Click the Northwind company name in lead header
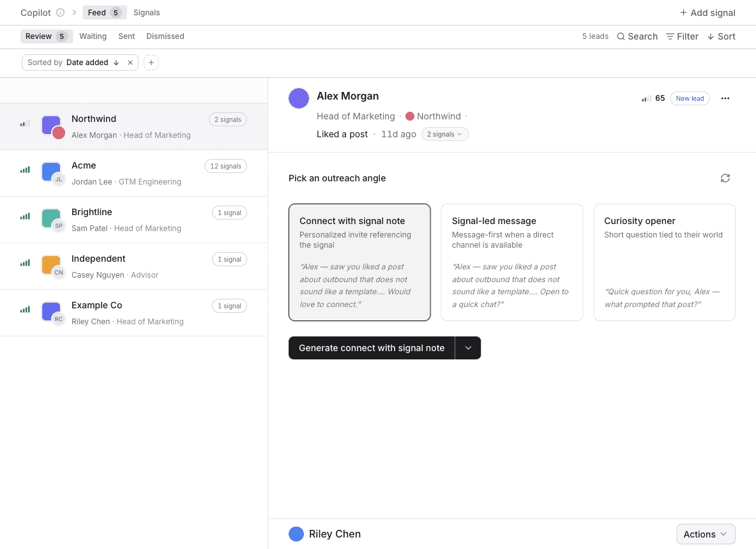756x549 pixels. tap(439, 116)
